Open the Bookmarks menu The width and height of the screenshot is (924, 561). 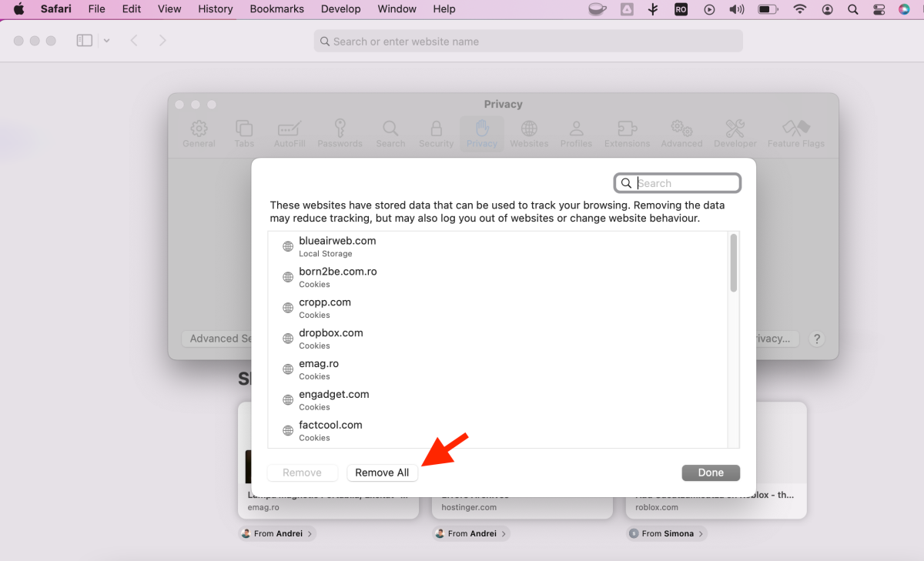click(276, 9)
